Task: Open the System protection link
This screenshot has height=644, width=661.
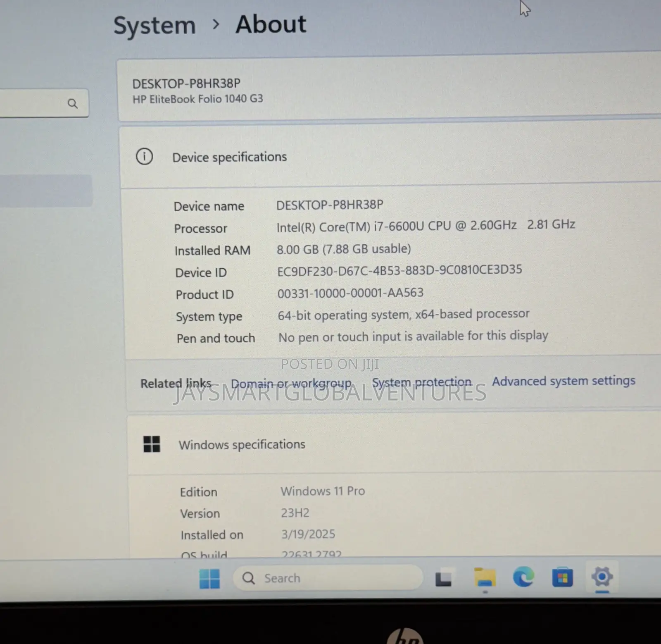Action: [422, 382]
